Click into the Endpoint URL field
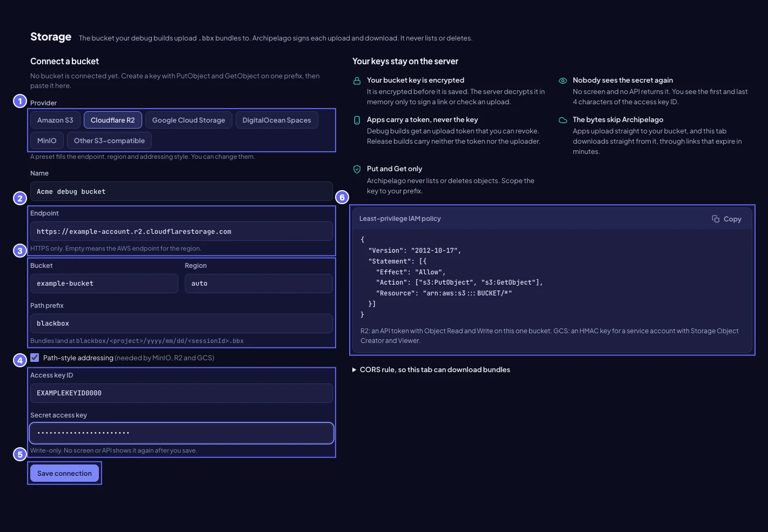 (182, 231)
